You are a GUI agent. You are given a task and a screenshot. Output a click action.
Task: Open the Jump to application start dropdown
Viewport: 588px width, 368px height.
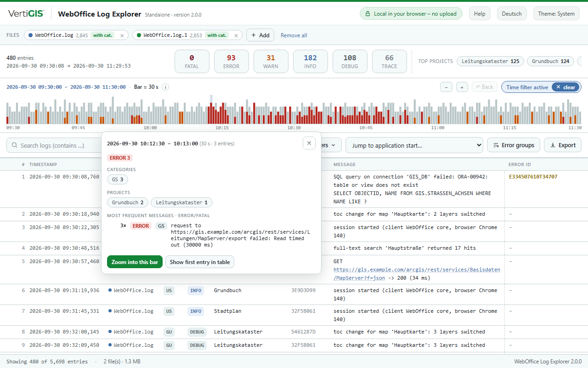(x=414, y=145)
